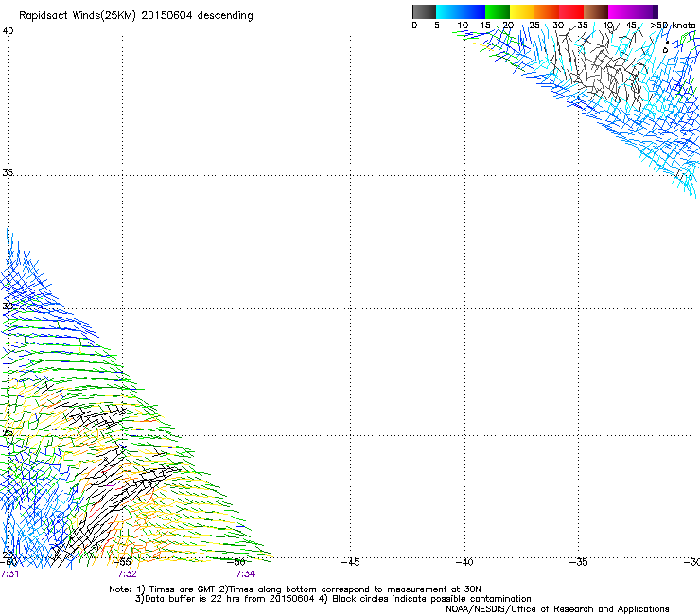The height and width of the screenshot is (615, 700).
Task: Click the longitude label -35
Action: pyautogui.click(x=579, y=562)
